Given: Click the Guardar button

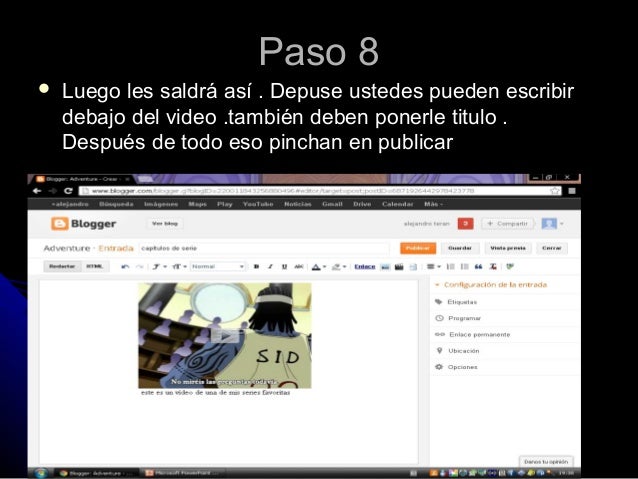Looking at the screenshot, I should pyautogui.click(x=460, y=248).
